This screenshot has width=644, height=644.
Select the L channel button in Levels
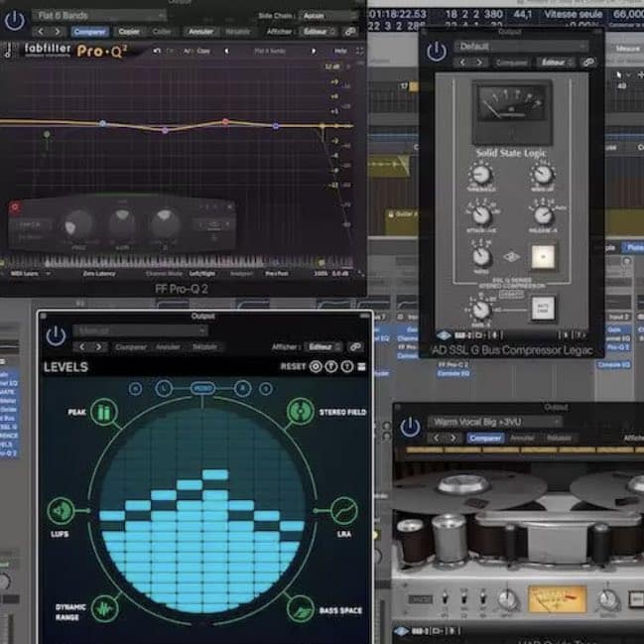[x=164, y=388]
